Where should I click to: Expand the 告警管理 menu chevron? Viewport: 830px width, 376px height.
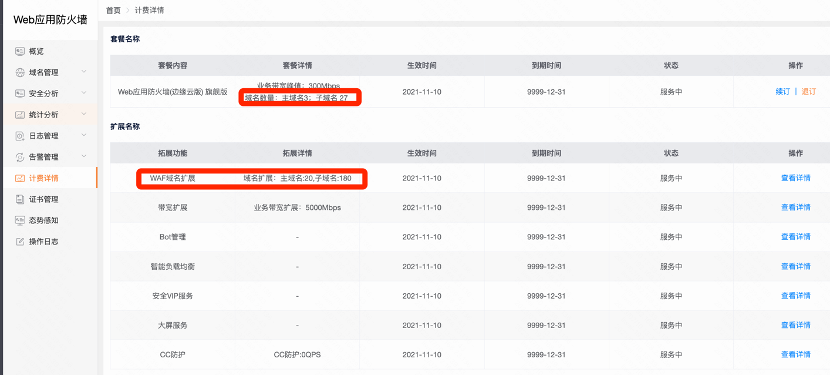point(84,157)
